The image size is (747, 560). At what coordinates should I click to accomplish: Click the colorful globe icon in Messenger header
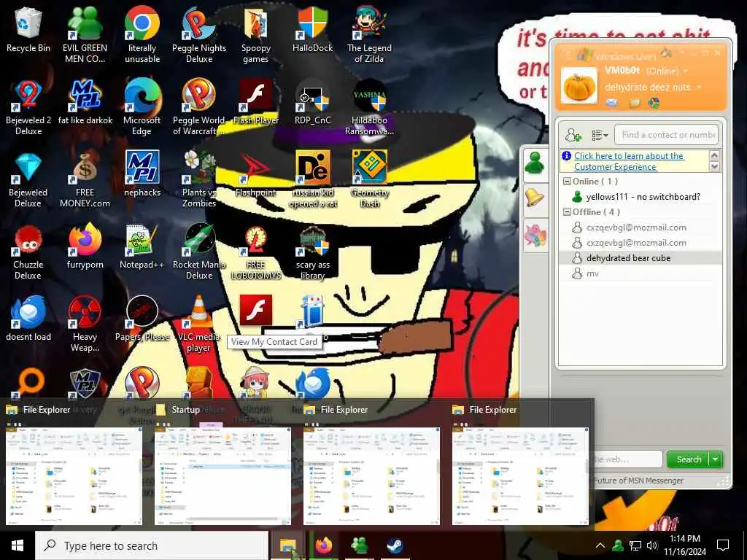(654, 102)
